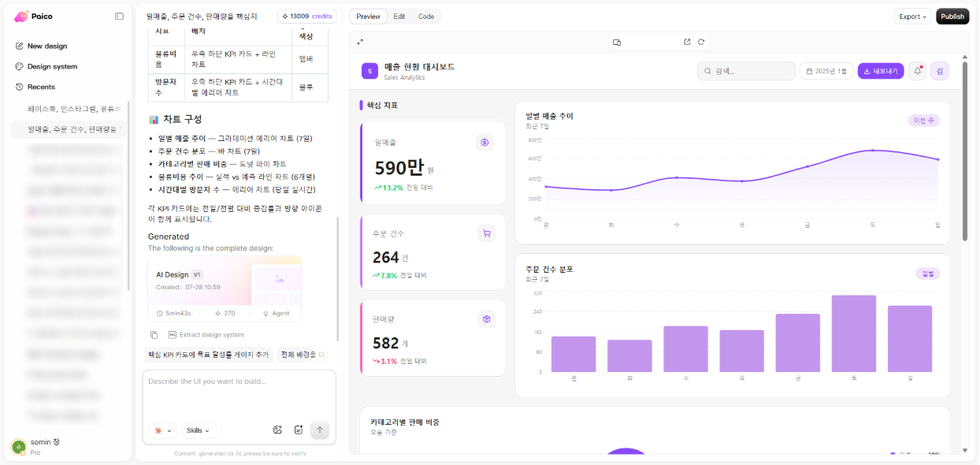Click the 차트 구성 heading
980x465 pixels.
point(183,119)
